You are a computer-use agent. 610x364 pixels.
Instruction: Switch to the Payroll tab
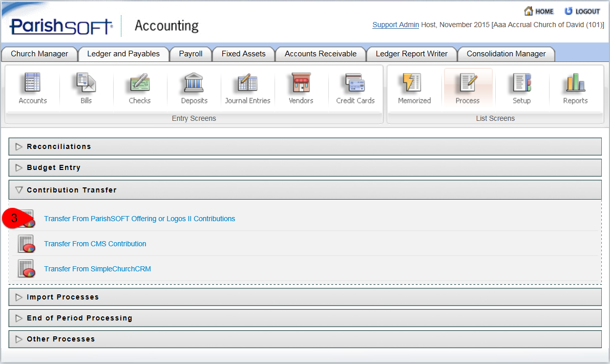point(191,54)
